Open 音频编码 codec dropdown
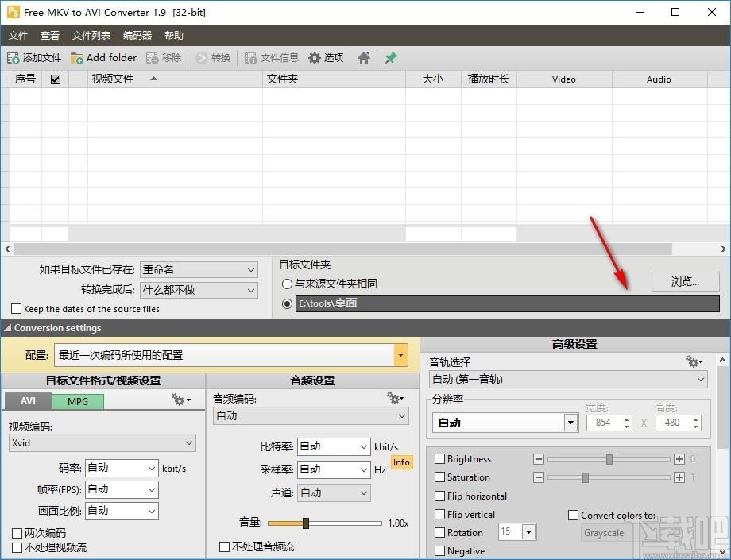Screen dimensions: 731x560 point(311,416)
